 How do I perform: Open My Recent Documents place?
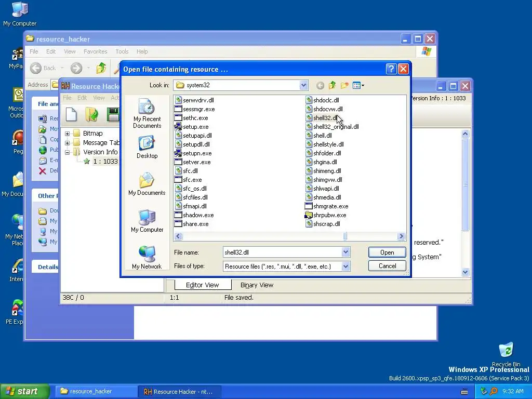click(147, 114)
